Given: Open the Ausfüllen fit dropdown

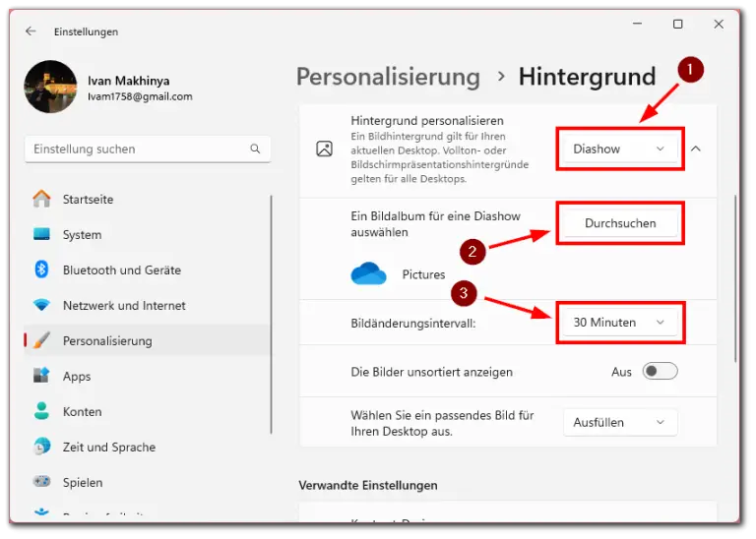Looking at the screenshot, I should point(620,423).
